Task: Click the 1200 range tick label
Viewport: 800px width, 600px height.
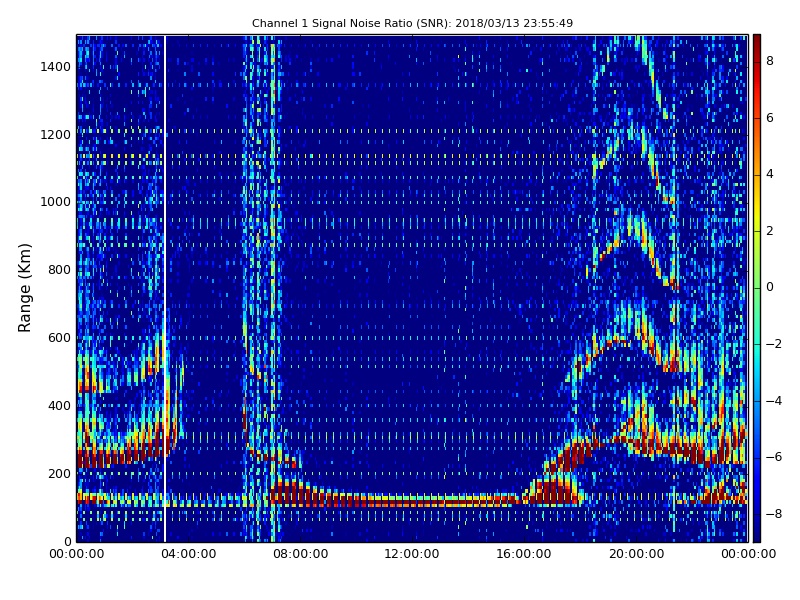Action: point(56,135)
